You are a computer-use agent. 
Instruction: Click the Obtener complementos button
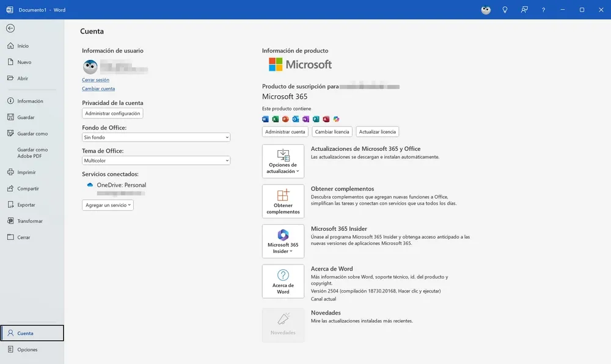click(x=283, y=202)
